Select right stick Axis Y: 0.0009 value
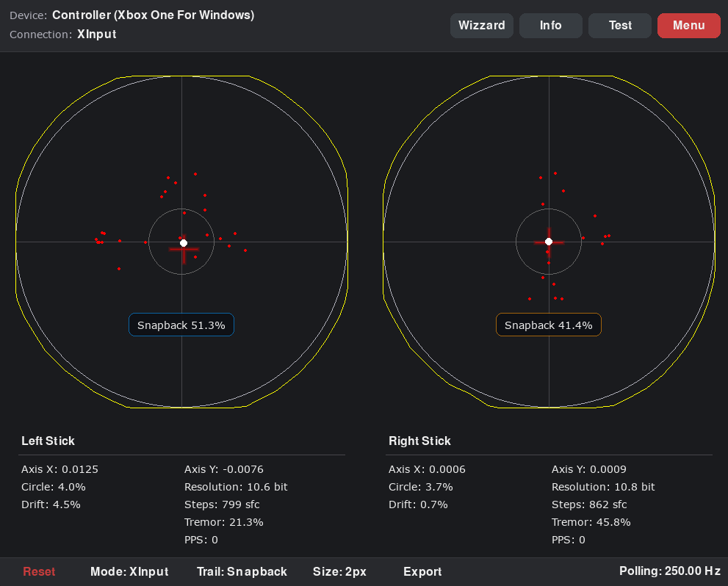Viewport: 728px width, 586px height. 589,469
